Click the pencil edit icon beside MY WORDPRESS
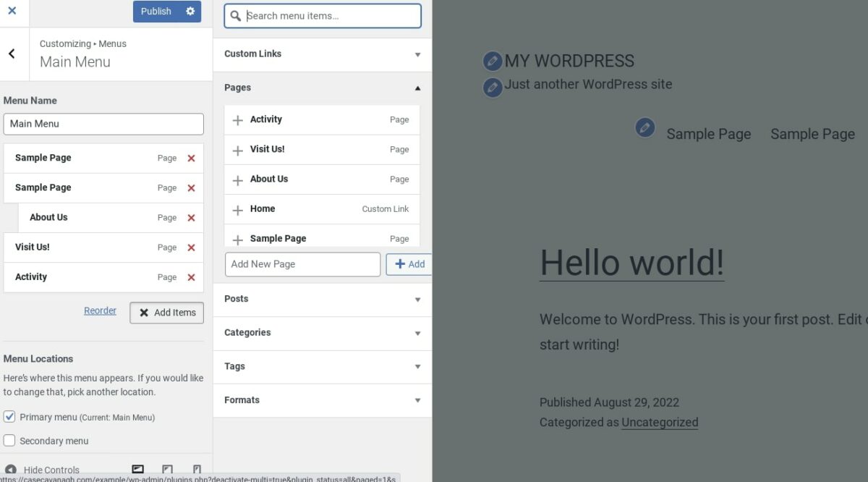Viewport: 868px width, 482px height. pyautogui.click(x=493, y=61)
